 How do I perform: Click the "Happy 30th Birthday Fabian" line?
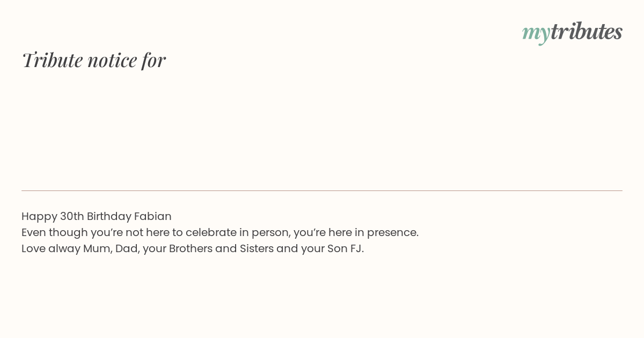(97, 216)
